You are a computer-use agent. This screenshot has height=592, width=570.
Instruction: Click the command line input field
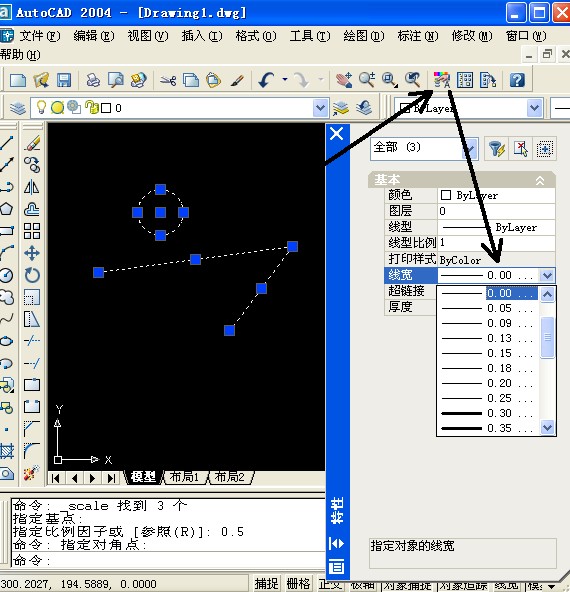[x=168, y=561]
